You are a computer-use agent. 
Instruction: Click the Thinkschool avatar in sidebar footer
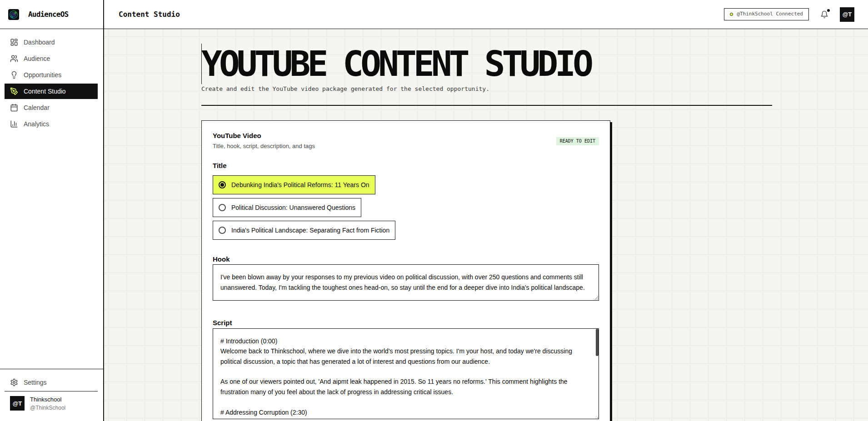17,403
